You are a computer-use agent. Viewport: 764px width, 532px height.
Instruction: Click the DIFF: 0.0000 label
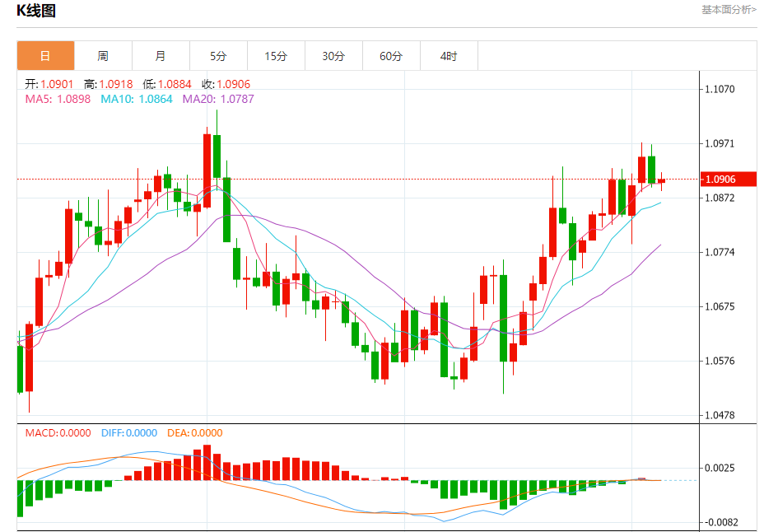[x=129, y=433]
